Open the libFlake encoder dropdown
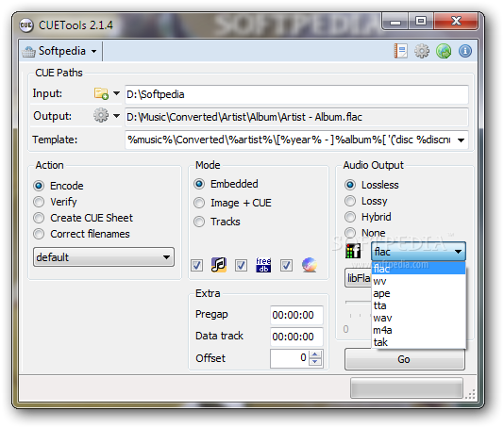Viewport: 504px width, 428px height. tap(358, 278)
